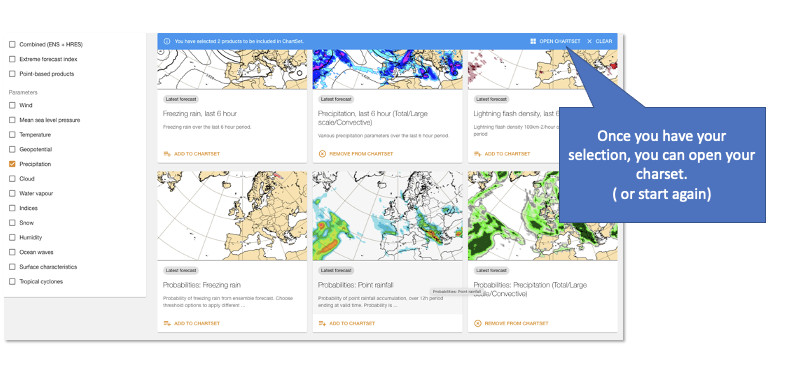Check the Extreme forecast index filter
Screen dimensions: 797x375
(12, 59)
